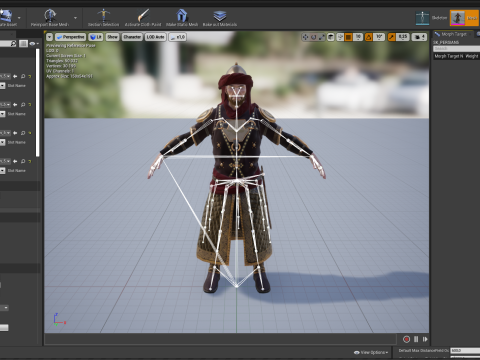The width and height of the screenshot is (480, 360).
Task: Select the Scale transform mode
Action: pyautogui.click(x=321, y=37)
